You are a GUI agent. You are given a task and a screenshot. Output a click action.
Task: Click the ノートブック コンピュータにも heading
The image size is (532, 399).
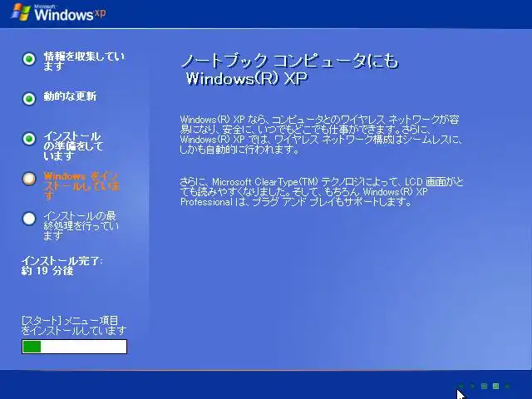pyautogui.click(x=289, y=70)
